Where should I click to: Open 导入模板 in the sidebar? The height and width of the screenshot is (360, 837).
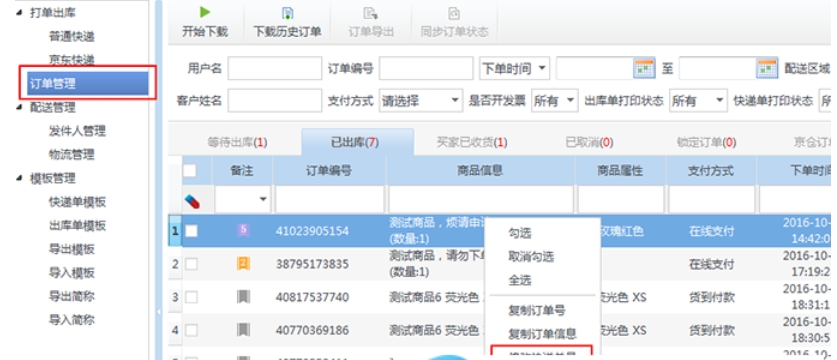pos(72,272)
